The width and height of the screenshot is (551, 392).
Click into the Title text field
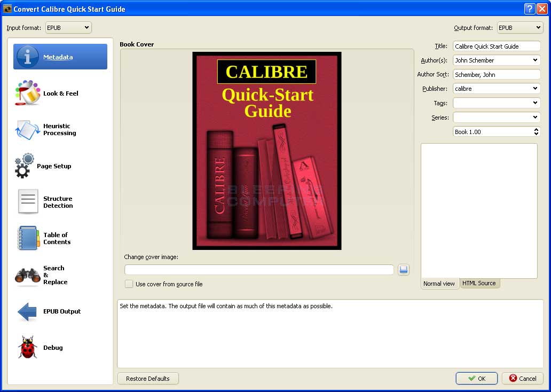495,46
